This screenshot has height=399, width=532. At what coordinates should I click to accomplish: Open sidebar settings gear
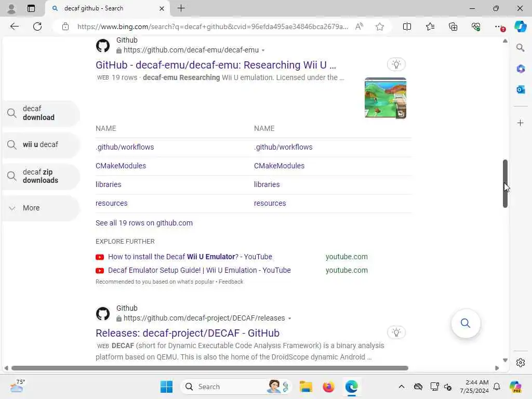pyautogui.click(x=521, y=363)
